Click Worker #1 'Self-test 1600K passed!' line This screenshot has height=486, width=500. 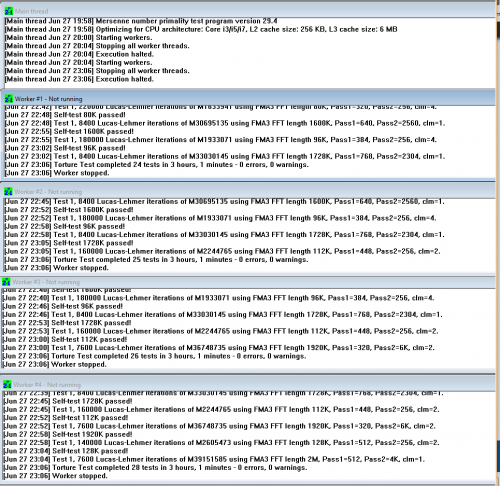pyautogui.click(x=69, y=132)
